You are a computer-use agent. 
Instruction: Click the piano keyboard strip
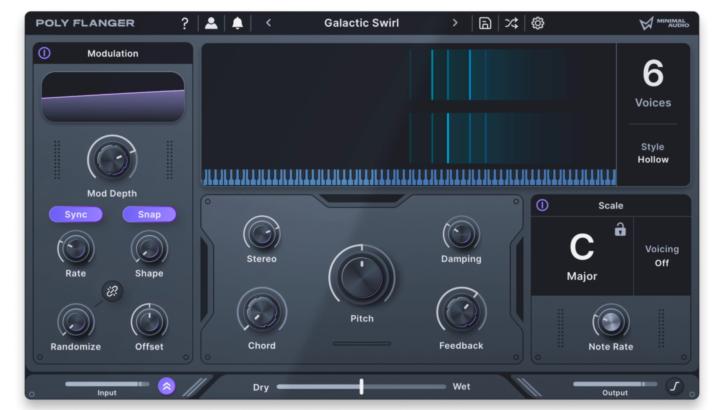409,177
